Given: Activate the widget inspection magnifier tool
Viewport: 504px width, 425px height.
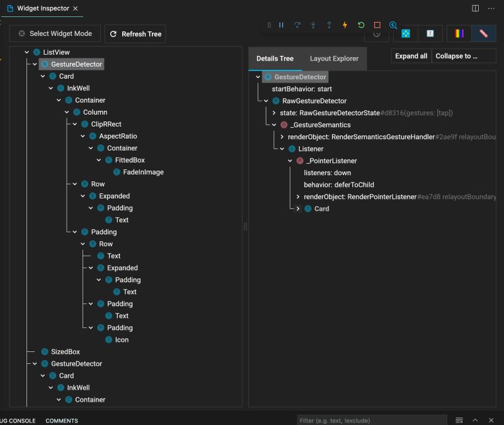Looking at the screenshot, I should point(392,25).
